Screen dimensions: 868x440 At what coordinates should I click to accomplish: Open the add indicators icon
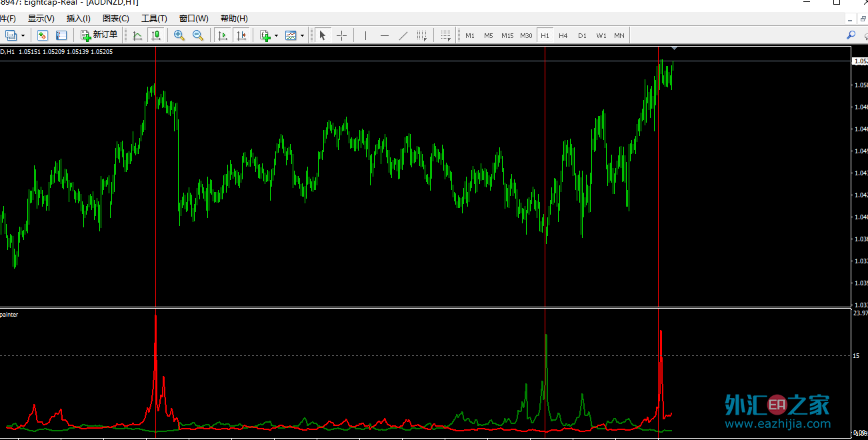(265, 35)
